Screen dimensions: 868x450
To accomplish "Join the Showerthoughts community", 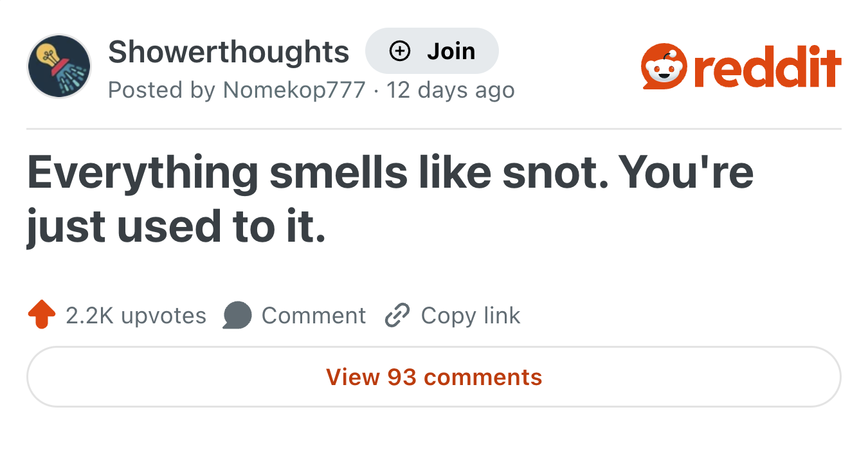I will pyautogui.click(x=431, y=51).
